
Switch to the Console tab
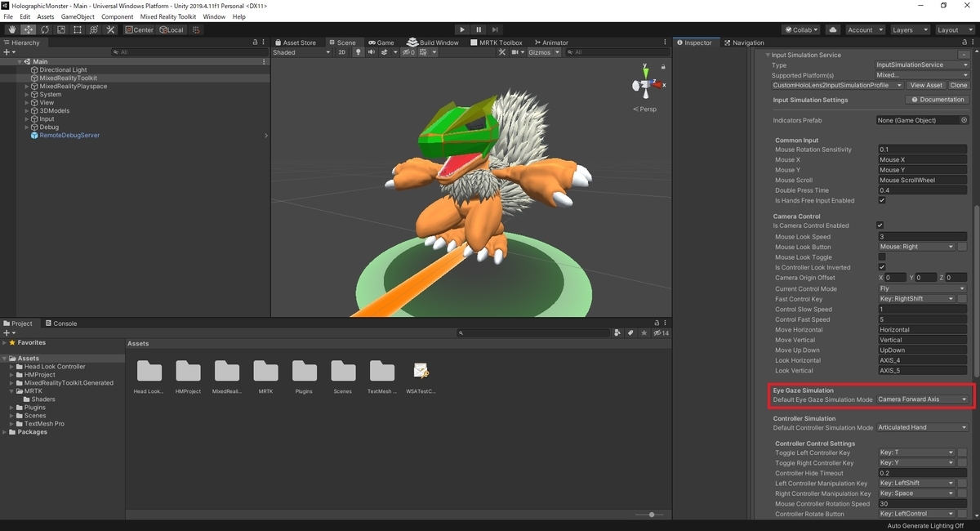coord(60,324)
